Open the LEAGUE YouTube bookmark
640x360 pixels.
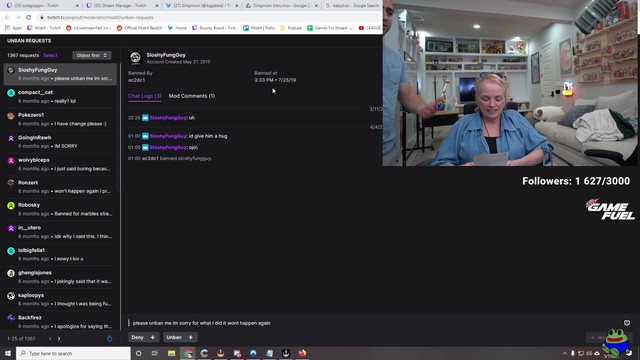point(369,28)
